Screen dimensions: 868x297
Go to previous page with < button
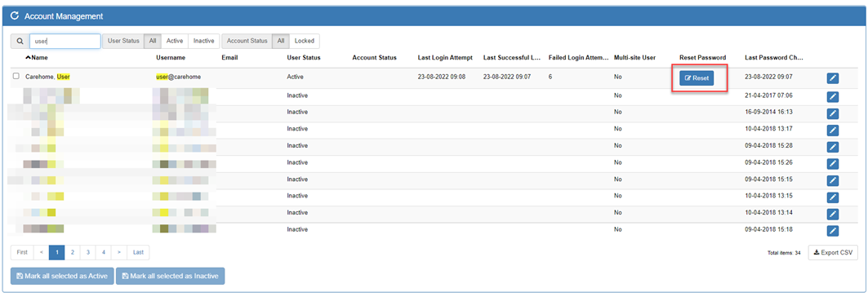coord(41,252)
